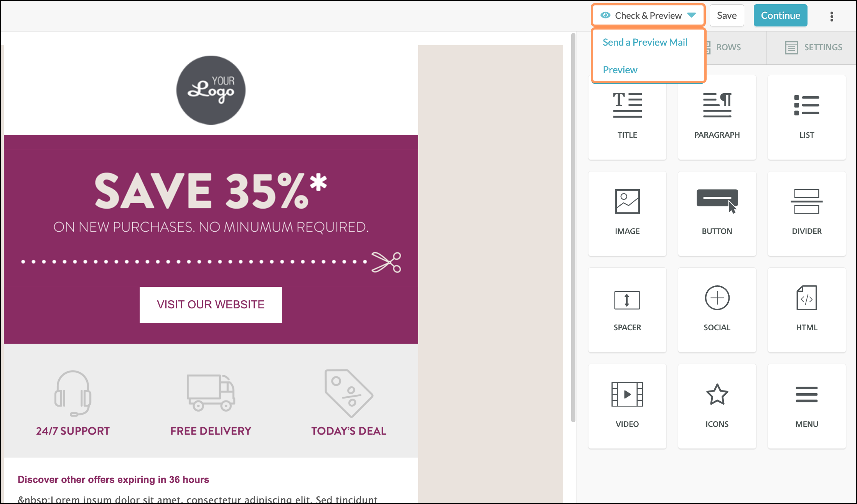
Task: Collapse the Check & Preview dropdown
Action: pos(648,15)
